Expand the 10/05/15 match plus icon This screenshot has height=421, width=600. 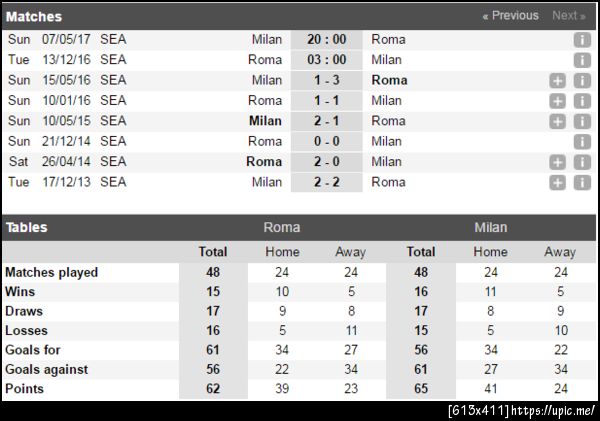click(x=557, y=121)
